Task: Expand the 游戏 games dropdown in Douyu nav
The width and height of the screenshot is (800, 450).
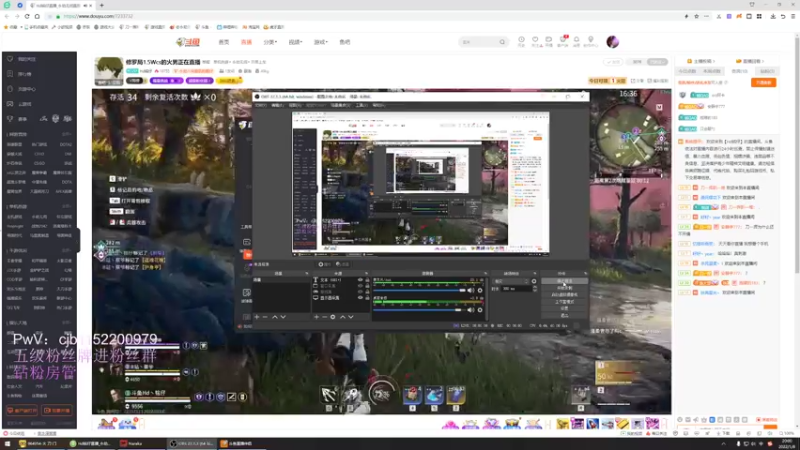Action: pos(320,42)
